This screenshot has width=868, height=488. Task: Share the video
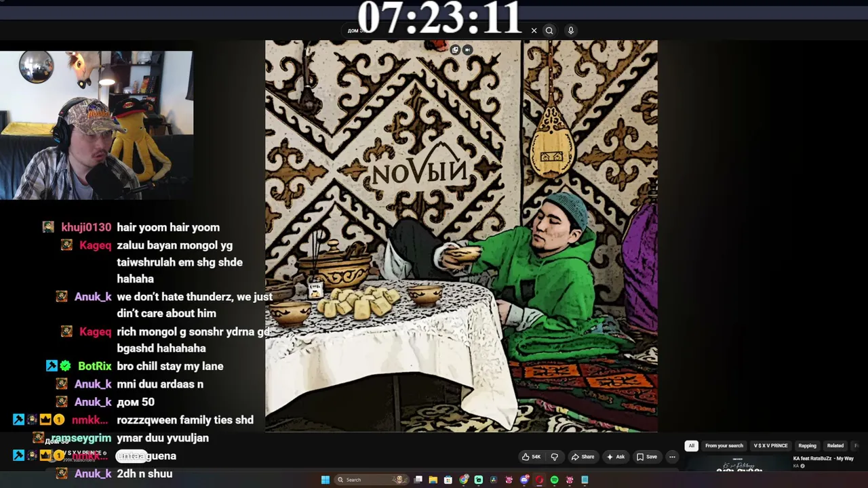(x=583, y=457)
